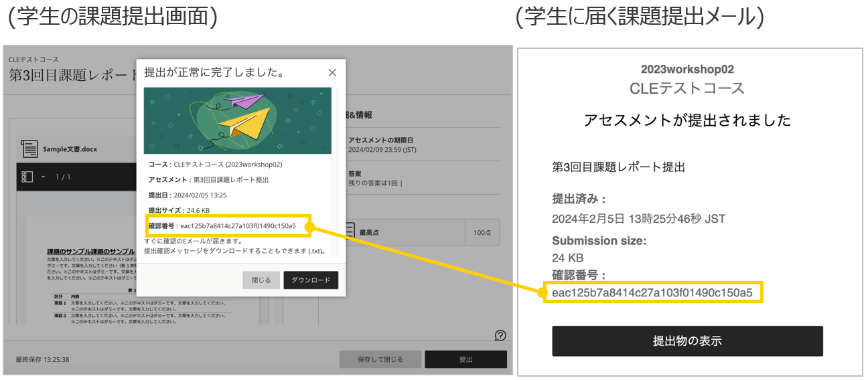868x380 pixels.
Task: Toggle the page thumbnail sidebar icon
Action: coord(27,177)
